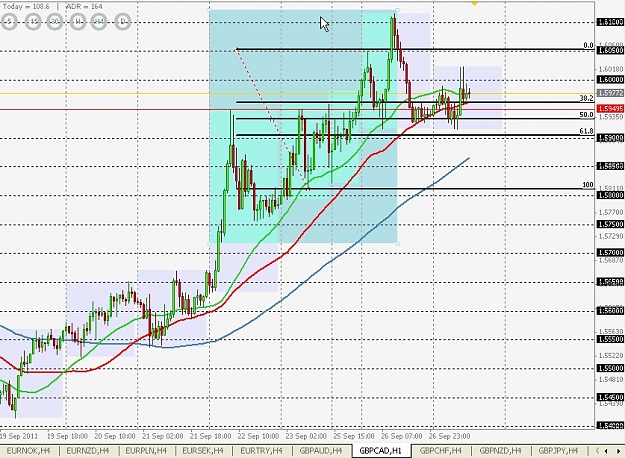Open the EURTRY,H4 chart tab
The width and height of the screenshot is (625, 458).
pyautogui.click(x=261, y=451)
